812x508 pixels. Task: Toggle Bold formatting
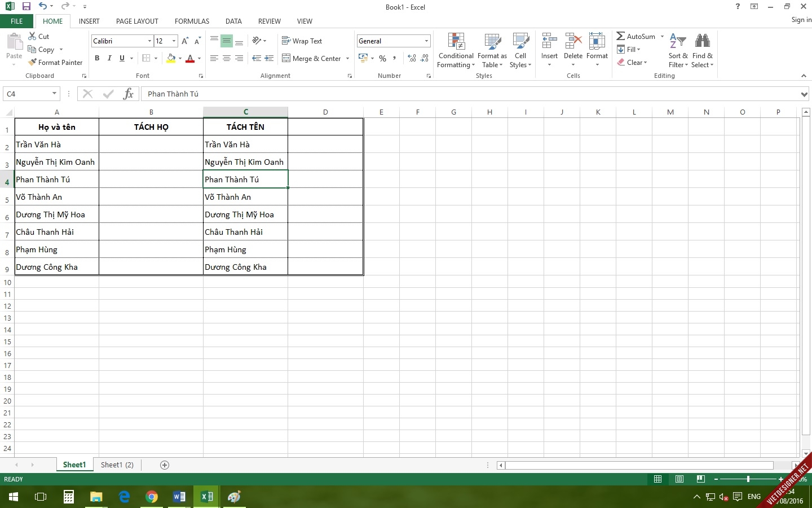click(x=97, y=58)
